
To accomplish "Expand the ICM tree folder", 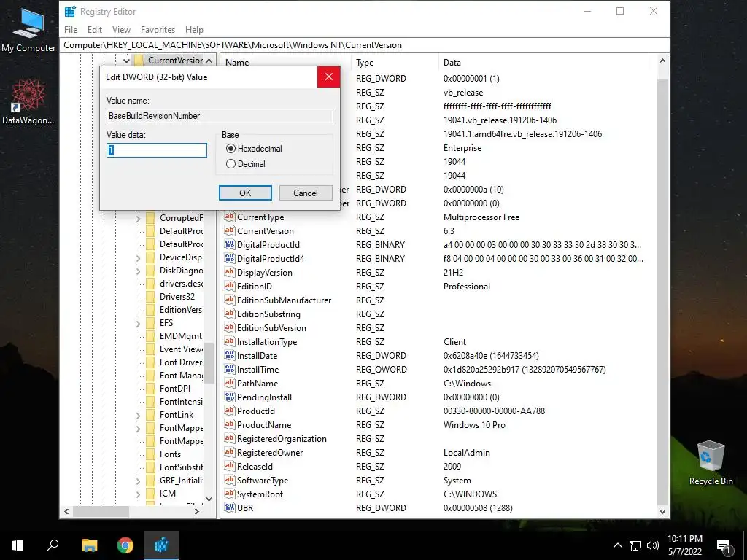I will [x=138, y=494].
